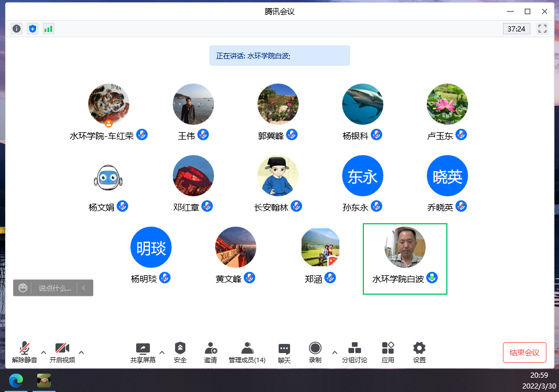Open the 应用 apps icon
The image size is (559, 392).
[388, 352]
